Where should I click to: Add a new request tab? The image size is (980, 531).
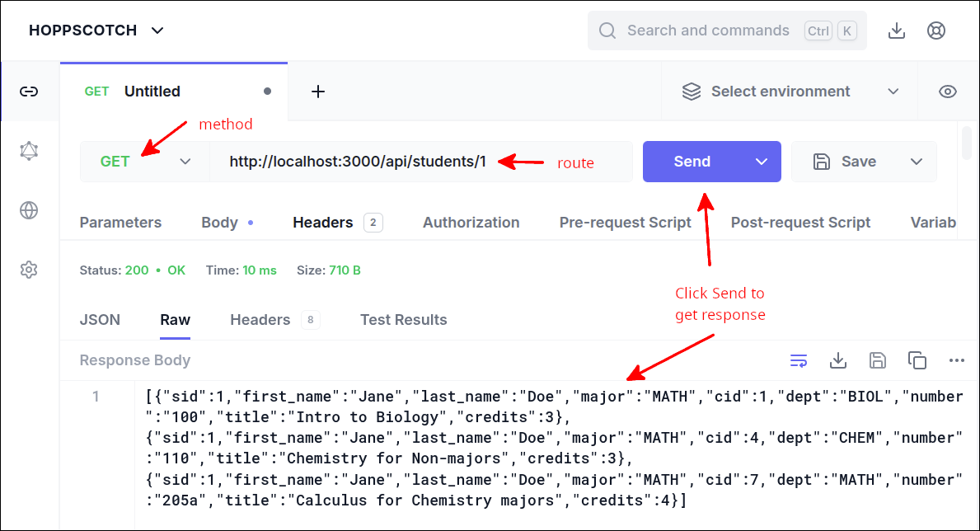[x=318, y=92]
